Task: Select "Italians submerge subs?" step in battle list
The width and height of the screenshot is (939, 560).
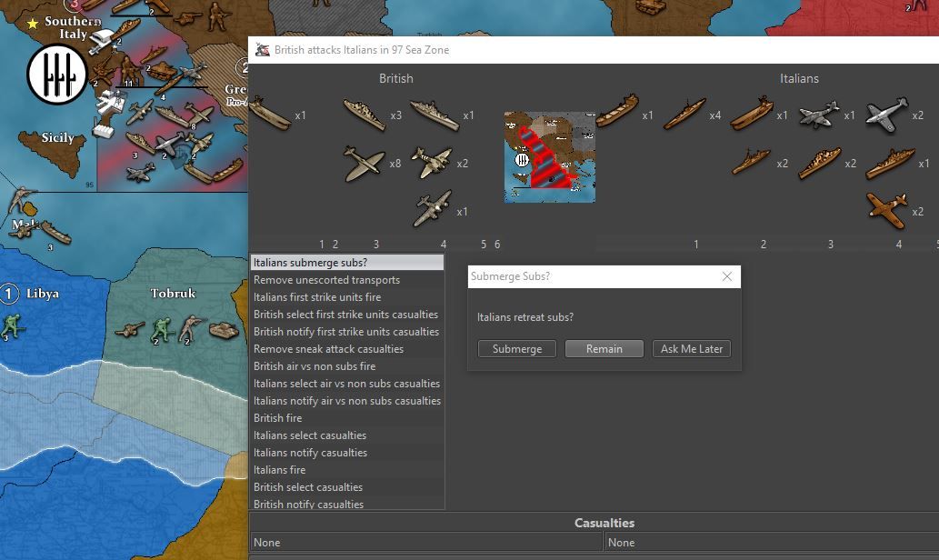Action: [x=346, y=263]
